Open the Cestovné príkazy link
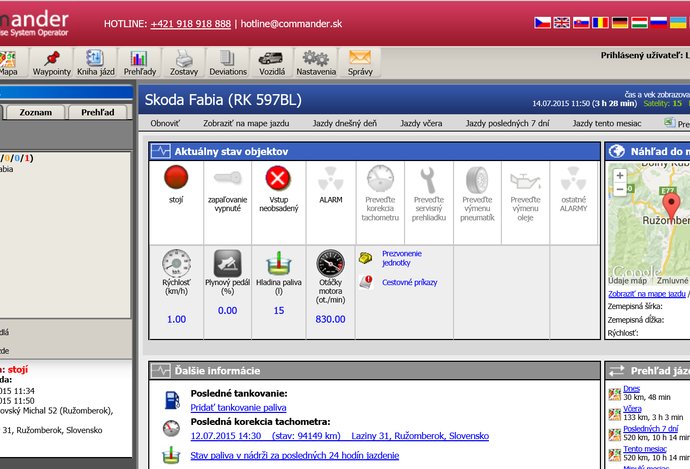The width and height of the screenshot is (690, 469). point(409,282)
